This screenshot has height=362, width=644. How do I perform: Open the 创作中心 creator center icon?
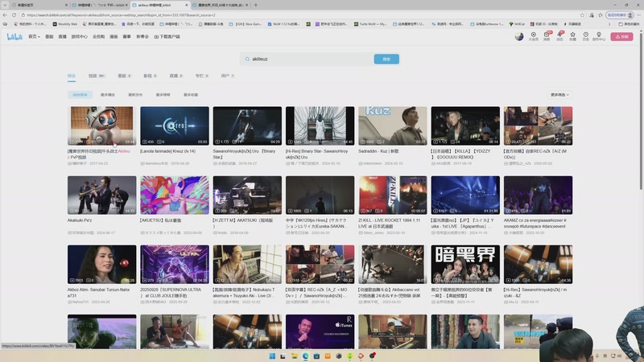coord(599,36)
